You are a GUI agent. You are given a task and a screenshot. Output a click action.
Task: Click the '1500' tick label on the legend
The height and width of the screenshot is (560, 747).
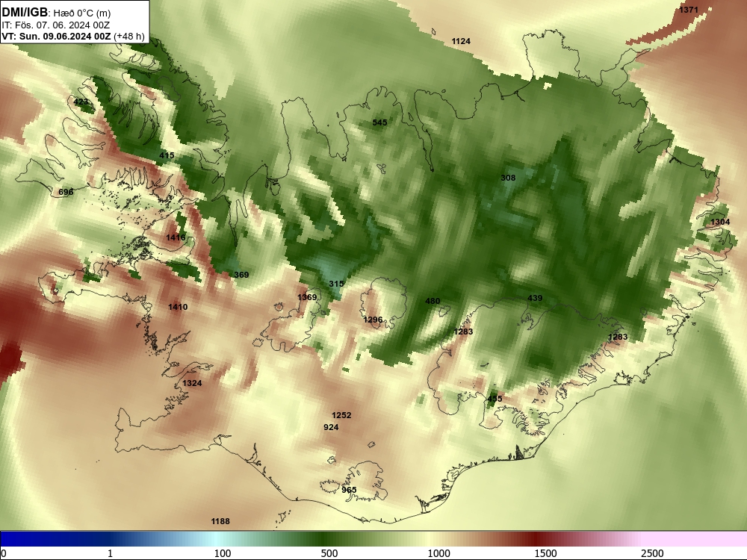pyautogui.click(x=545, y=553)
